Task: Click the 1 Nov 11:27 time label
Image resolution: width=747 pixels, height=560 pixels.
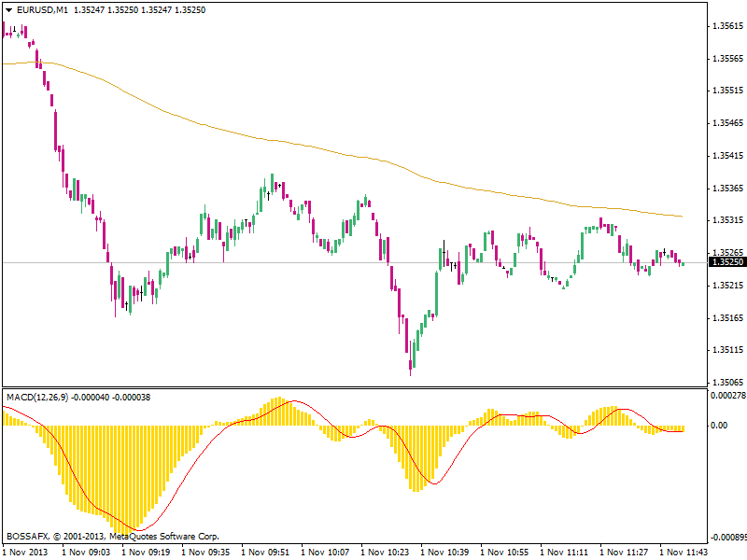Action: (624, 553)
